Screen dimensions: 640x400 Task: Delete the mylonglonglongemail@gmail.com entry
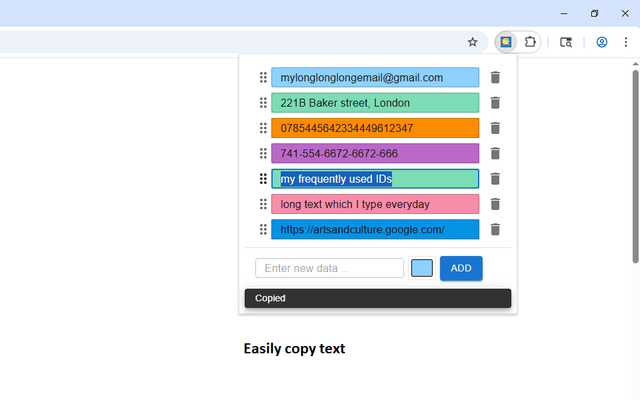495,78
